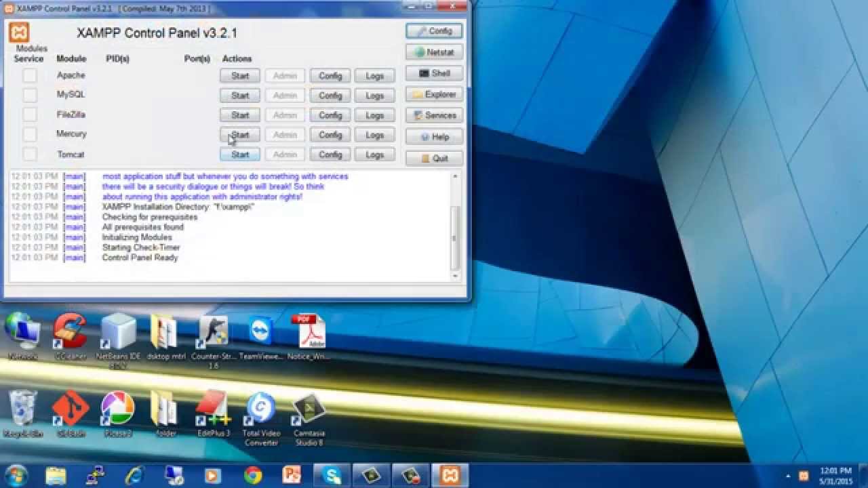Open Google Chrome from the taskbar
The image size is (868, 488).
(x=253, y=475)
